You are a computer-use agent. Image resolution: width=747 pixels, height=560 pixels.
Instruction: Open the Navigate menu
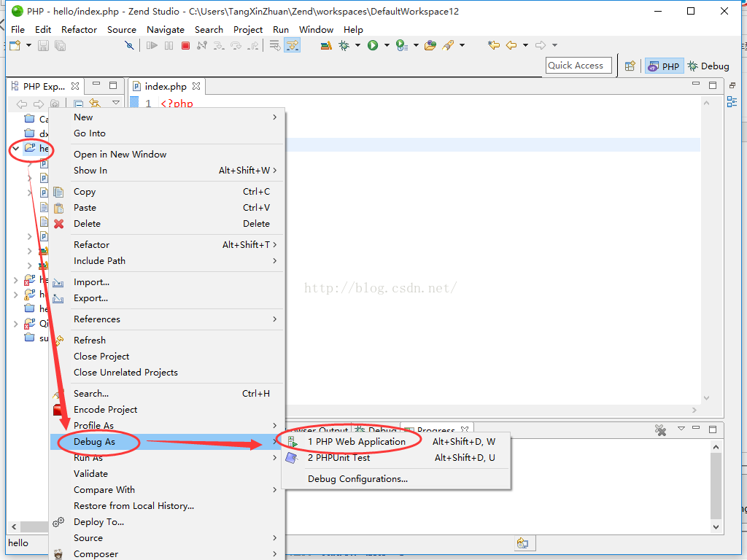click(166, 29)
